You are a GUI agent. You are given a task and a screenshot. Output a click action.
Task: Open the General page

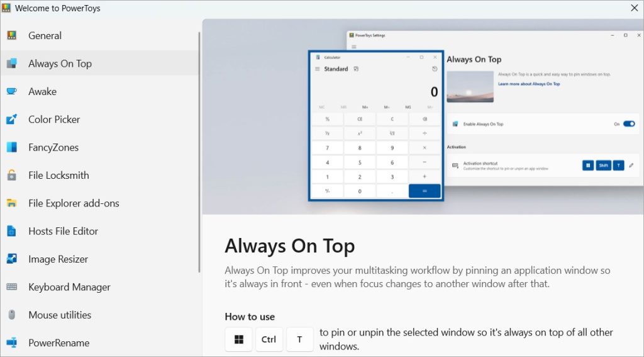99,35
